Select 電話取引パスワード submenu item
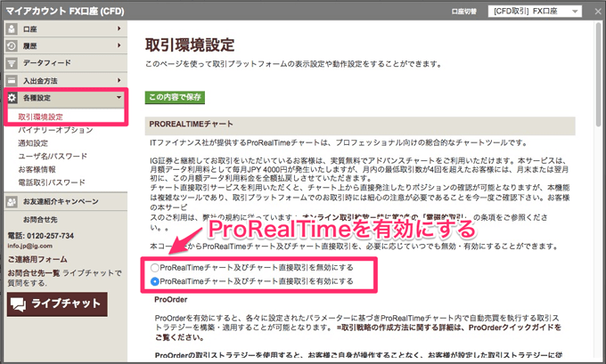The image size is (606, 364). 52,182
